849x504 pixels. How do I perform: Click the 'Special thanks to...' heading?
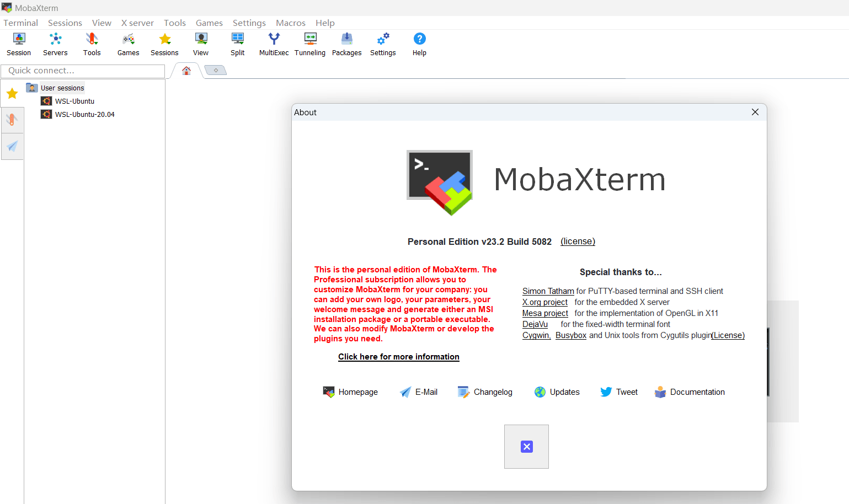[x=621, y=272]
